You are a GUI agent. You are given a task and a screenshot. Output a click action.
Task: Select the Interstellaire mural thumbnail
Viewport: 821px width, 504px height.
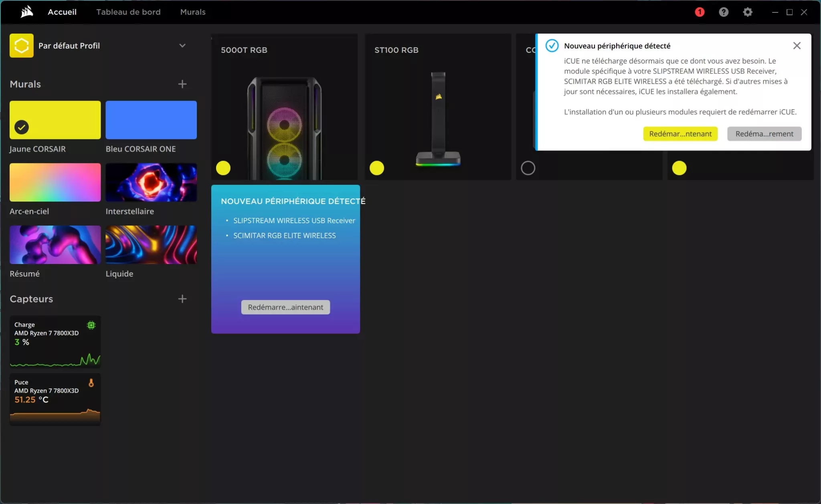[x=151, y=182]
